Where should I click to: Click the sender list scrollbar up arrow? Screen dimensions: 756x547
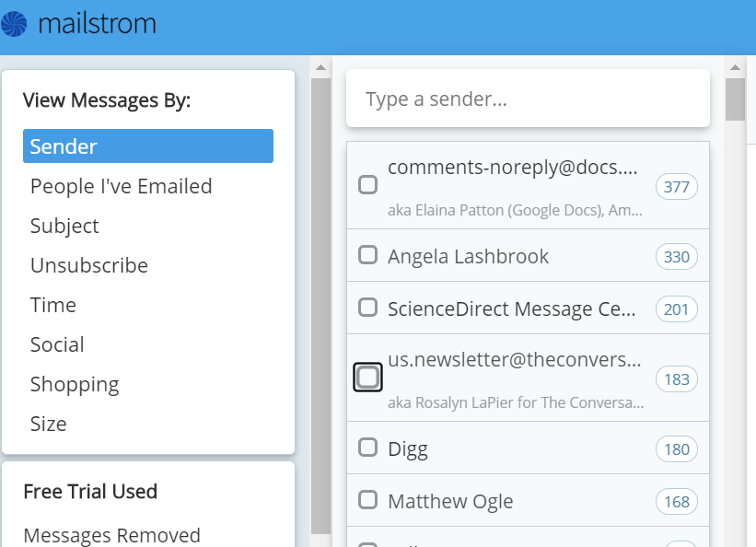point(735,67)
